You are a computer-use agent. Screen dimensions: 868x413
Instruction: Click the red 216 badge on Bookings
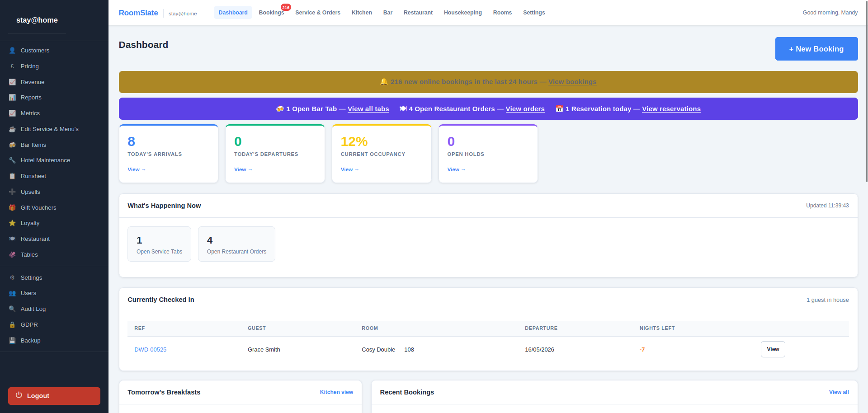[286, 7]
